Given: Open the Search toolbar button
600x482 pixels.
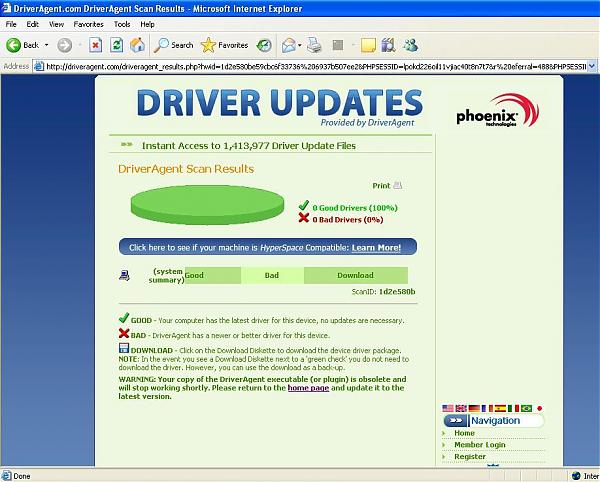Looking at the screenshot, I should click(173, 45).
